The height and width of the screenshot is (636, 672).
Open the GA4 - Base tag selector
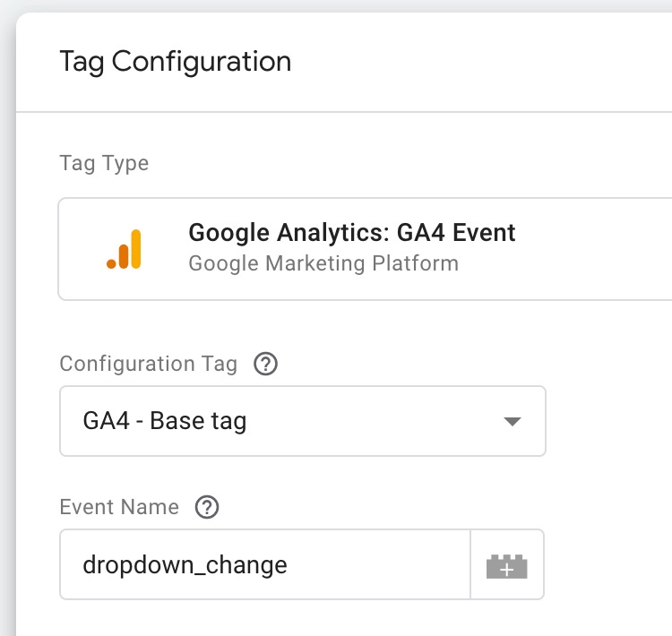coord(303,421)
